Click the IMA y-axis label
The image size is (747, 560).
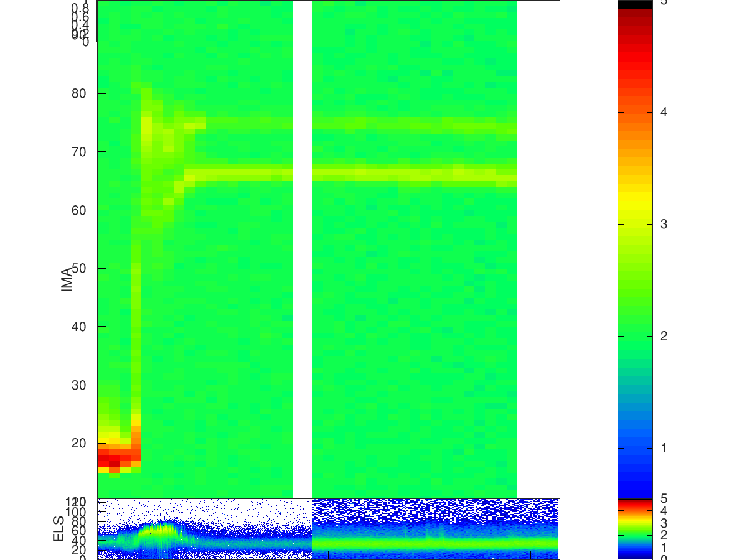[x=67, y=279]
